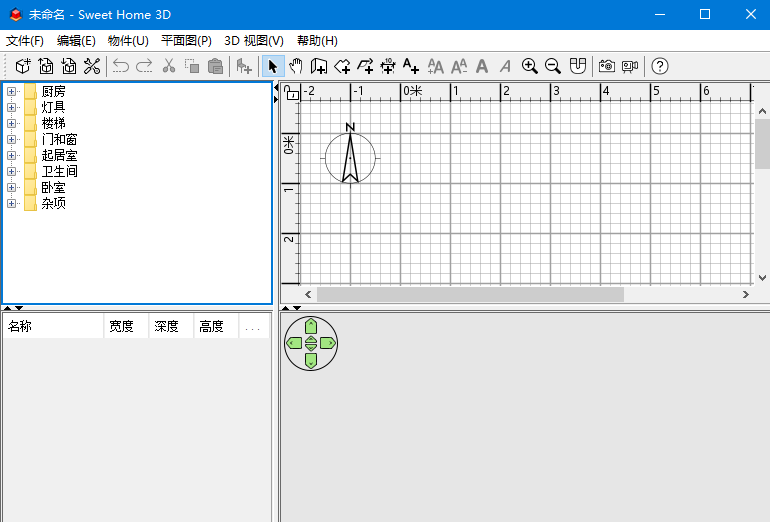This screenshot has height=522, width=770.
Task: Expand the 卫生间 folder
Action: (11, 171)
